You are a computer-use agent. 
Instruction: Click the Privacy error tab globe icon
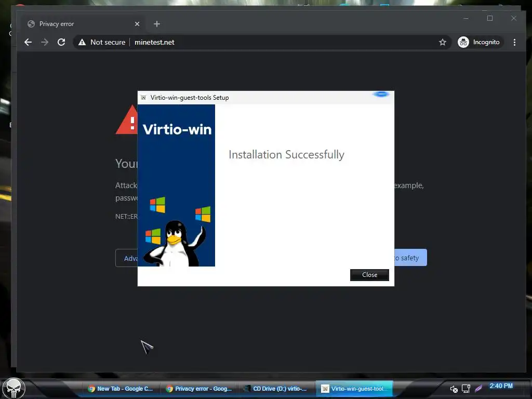(31, 24)
